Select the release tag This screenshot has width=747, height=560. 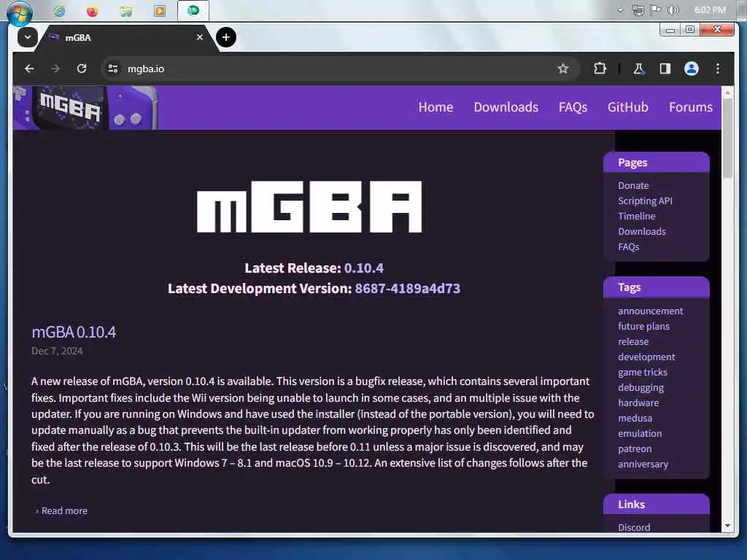tap(633, 341)
